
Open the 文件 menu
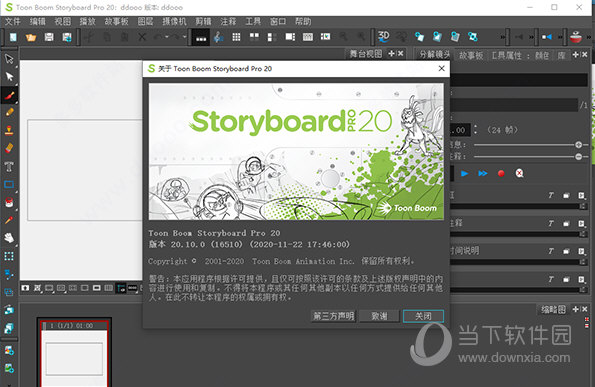[x=13, y=22]
